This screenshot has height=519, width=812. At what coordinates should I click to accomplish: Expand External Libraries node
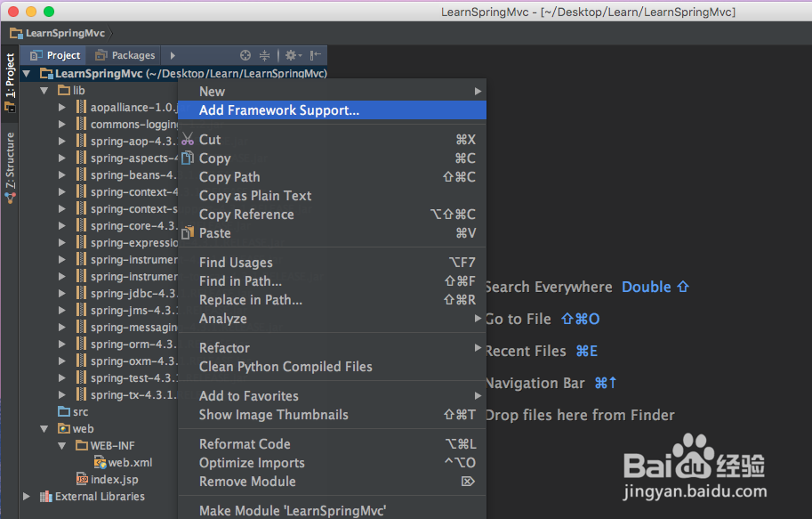tap(27, 496)
